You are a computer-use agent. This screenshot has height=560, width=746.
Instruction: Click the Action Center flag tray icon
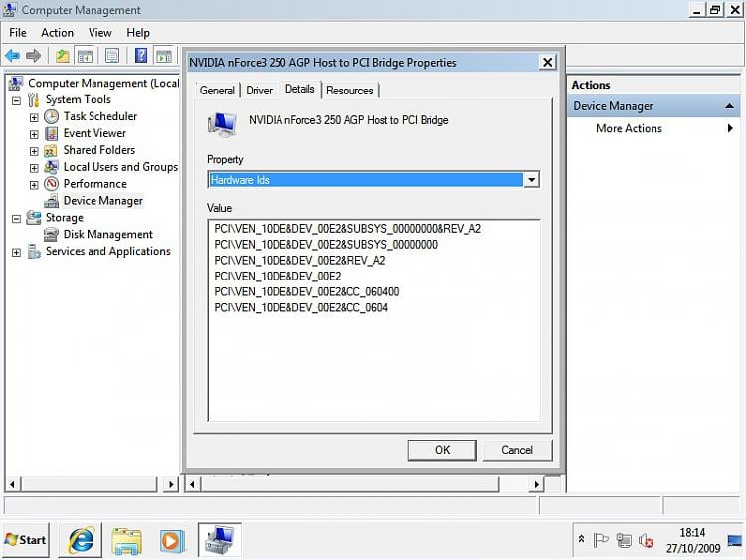click(x=601, y=540)
